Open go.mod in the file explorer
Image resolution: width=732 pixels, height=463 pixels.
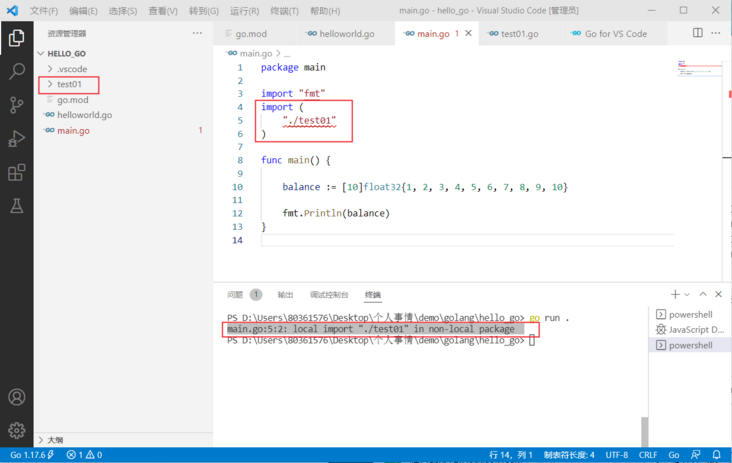[72, 100]
